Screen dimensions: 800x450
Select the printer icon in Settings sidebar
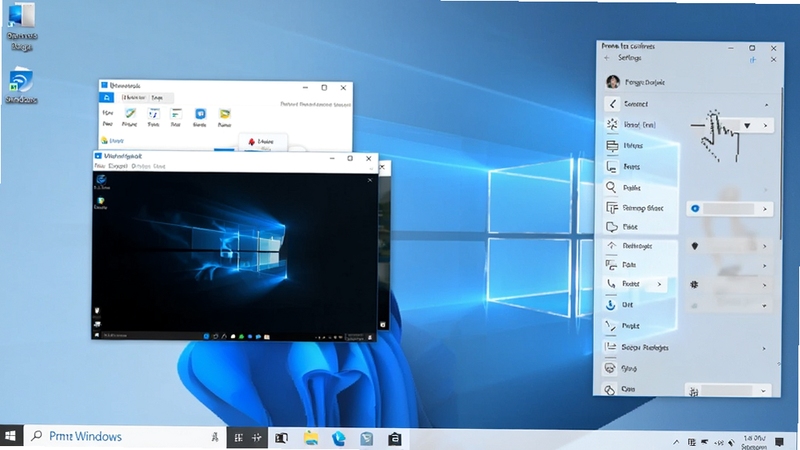[x=612, y=146]
